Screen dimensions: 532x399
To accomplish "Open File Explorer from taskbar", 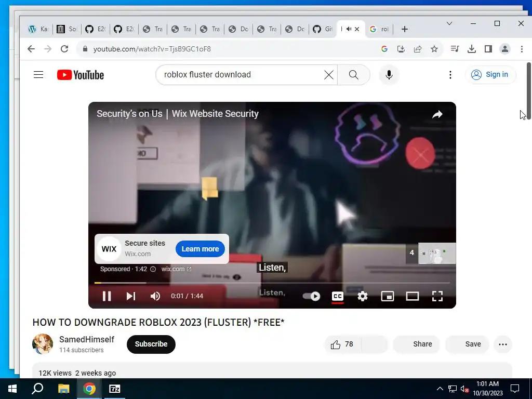I will coord(63,389).
